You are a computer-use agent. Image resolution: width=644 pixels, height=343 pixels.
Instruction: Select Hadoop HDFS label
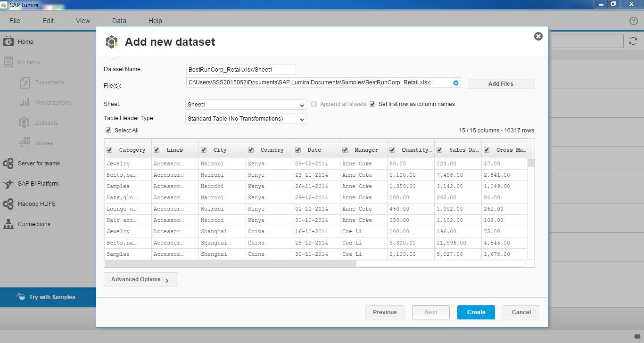37,204
